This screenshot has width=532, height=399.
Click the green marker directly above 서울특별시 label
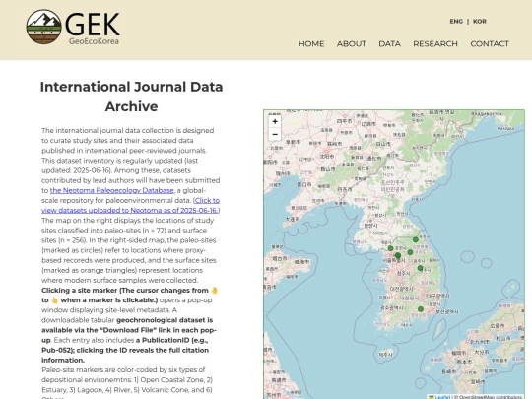(398, 255)
